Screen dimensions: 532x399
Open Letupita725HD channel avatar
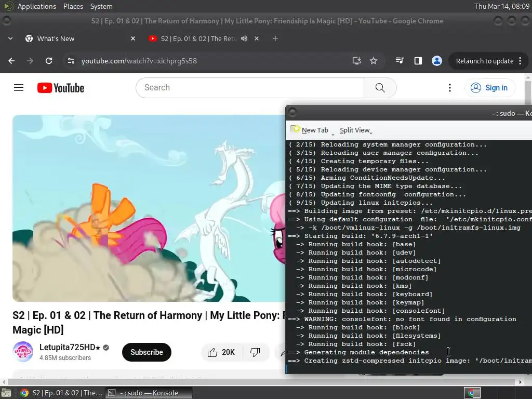[x=23, y=352]
